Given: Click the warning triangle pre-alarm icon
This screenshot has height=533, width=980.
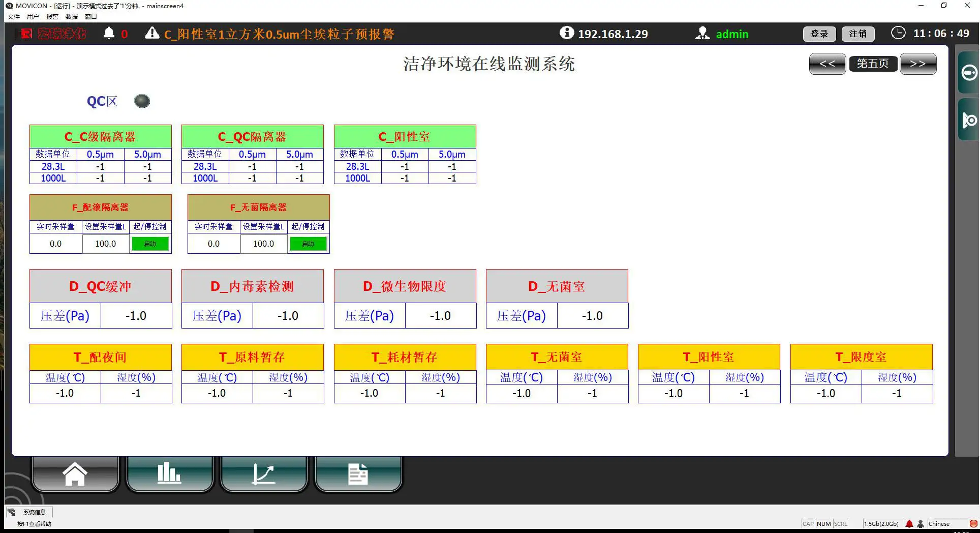Looking at the screenshot, I should click(x=152, y=34).
